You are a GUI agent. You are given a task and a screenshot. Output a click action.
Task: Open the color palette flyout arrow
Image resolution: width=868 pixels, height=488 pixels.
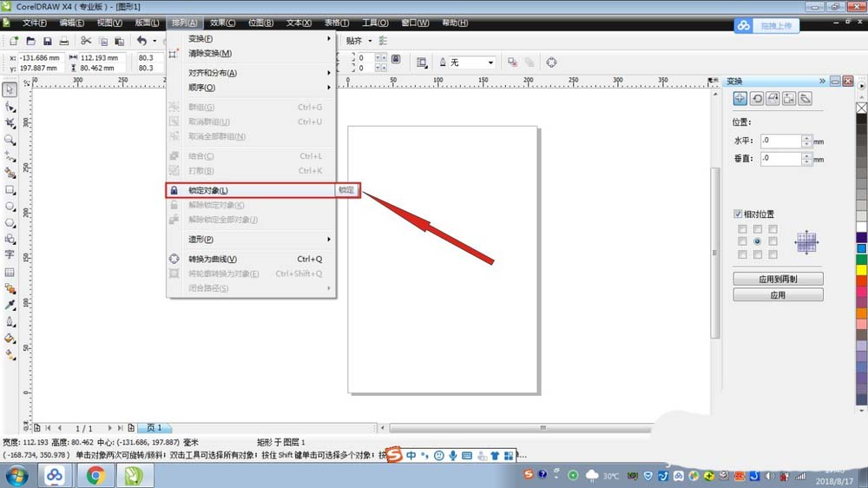(861, 86)
